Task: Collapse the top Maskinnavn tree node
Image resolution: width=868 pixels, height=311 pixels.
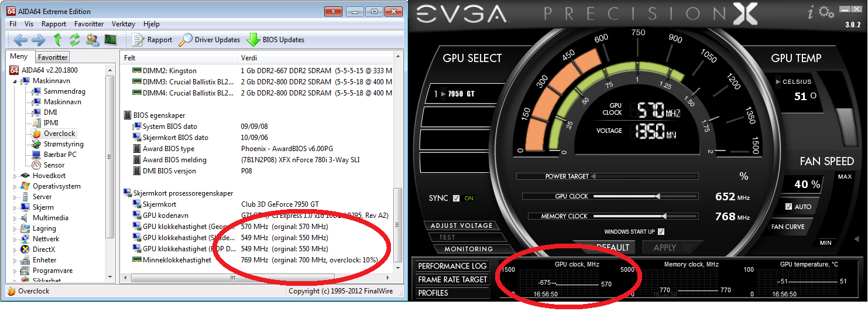Action: (16, 81)
